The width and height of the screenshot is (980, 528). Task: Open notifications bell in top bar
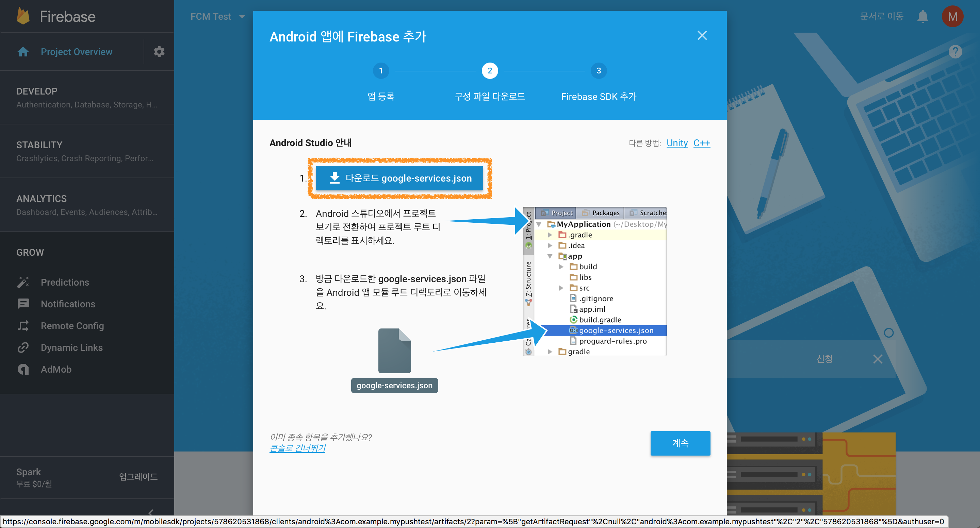tap(922, 16)
